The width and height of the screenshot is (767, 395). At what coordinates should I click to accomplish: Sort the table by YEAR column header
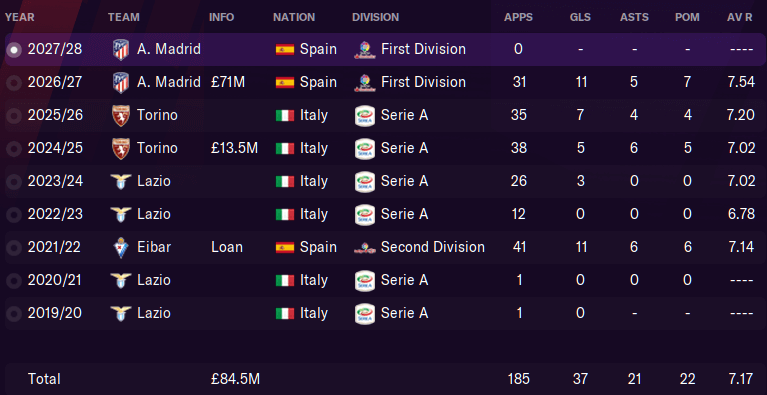pos(20,17)
